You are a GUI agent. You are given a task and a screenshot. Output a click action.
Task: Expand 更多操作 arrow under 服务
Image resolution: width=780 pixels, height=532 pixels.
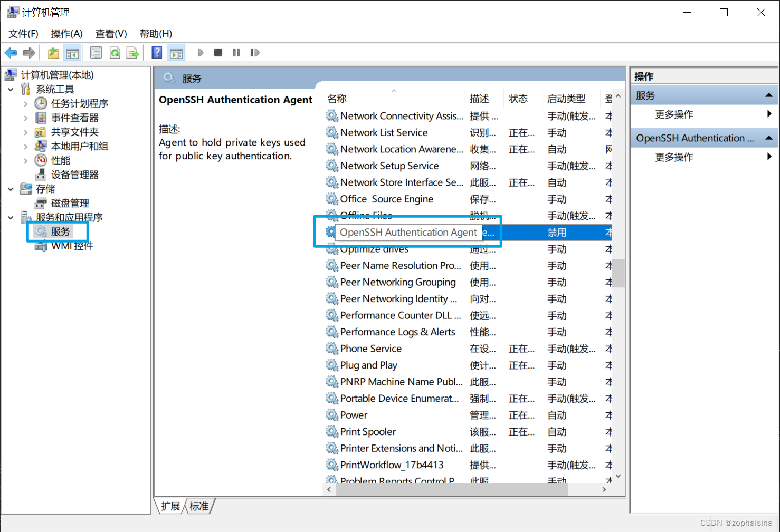[x=769, y=114]
